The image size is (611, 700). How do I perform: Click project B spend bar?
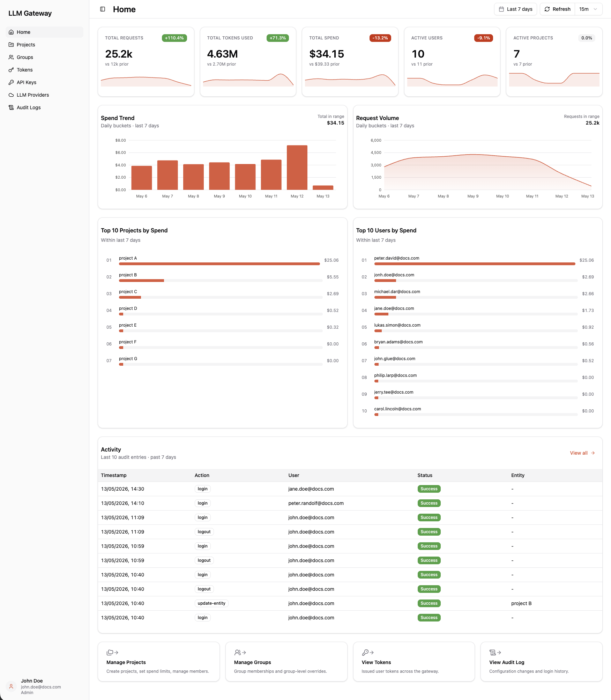[141, 281]
